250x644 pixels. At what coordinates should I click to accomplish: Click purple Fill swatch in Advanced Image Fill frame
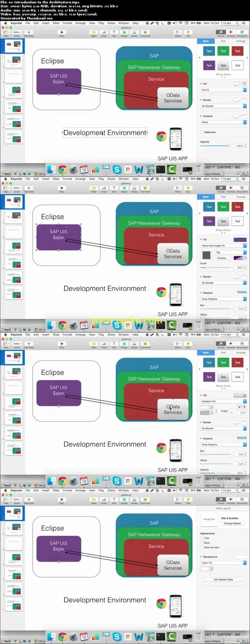240,240
